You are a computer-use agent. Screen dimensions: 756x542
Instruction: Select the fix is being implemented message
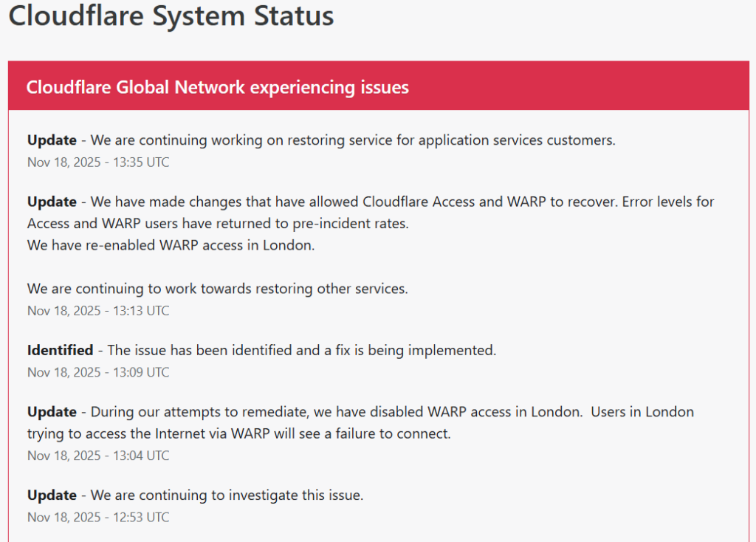(x=302, y=350)
